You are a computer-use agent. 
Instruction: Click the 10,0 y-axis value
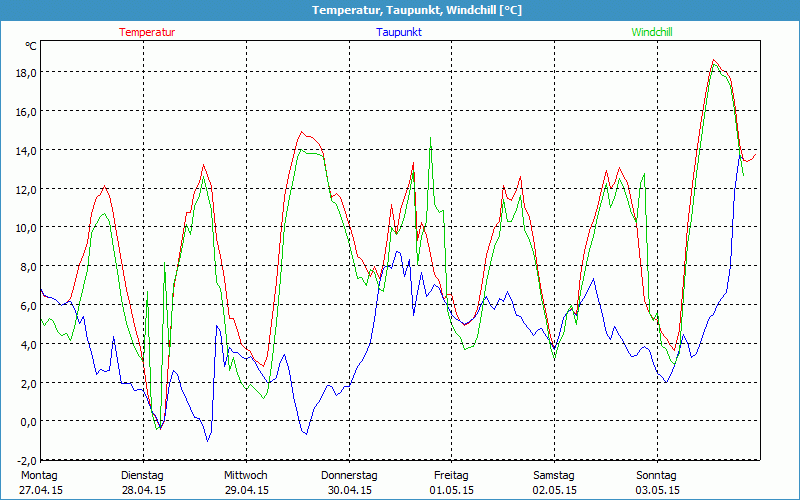27,228
